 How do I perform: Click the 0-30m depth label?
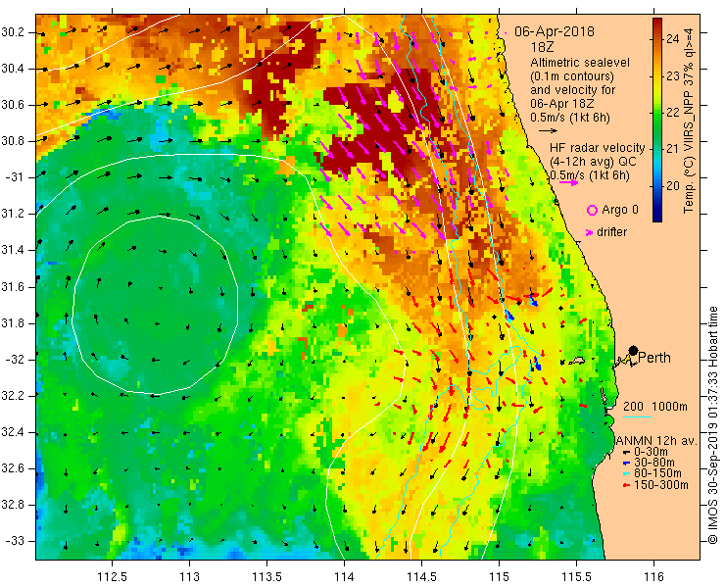tap(651, 452)
